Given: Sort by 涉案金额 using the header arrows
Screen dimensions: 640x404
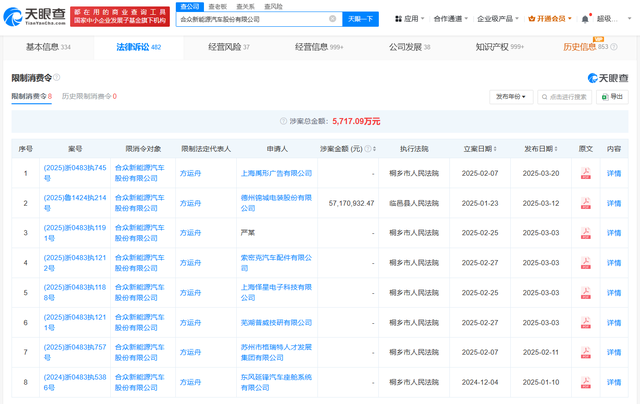Looking at the screenshot, I should click(x=374, y=149).
